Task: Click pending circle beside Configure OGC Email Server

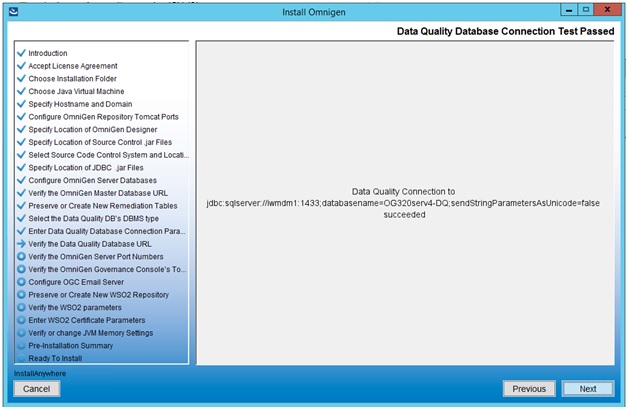Action: click(22, 282)
